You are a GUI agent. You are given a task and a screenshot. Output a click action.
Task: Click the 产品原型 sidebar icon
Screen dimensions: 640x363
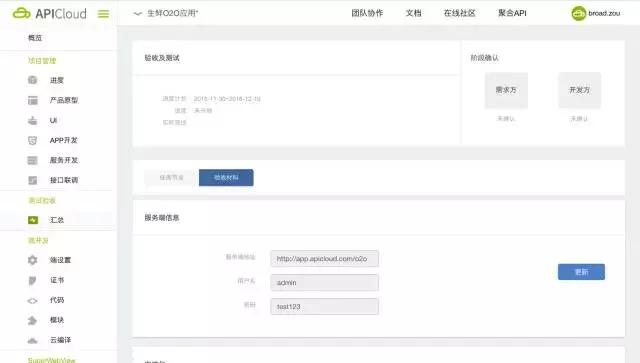point(33,100)
